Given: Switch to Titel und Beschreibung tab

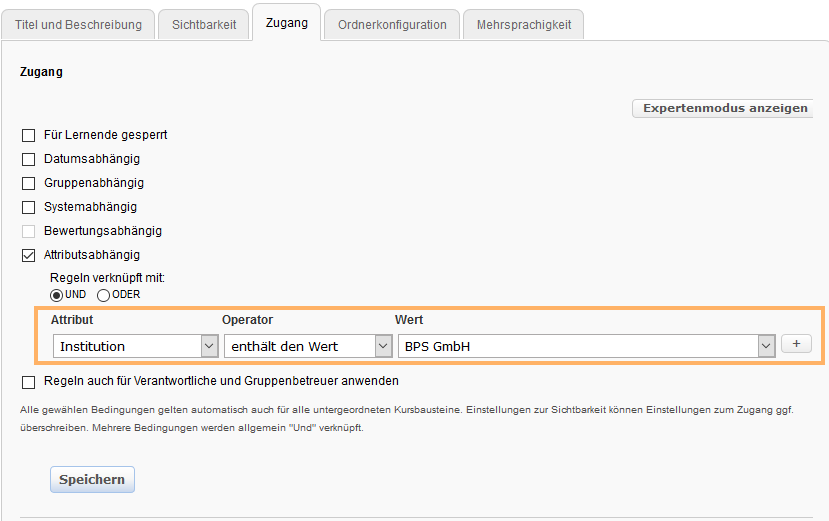Looking at the screenshot, I should click(x=78, y=25).
